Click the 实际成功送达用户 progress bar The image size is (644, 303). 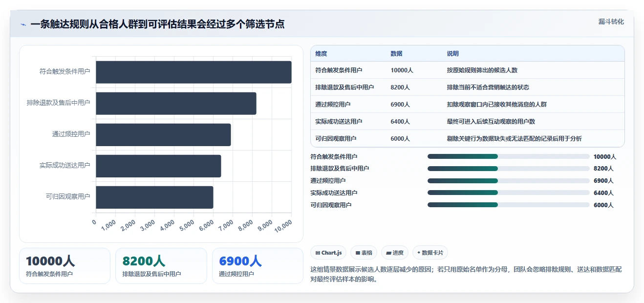tap(509, 193)
